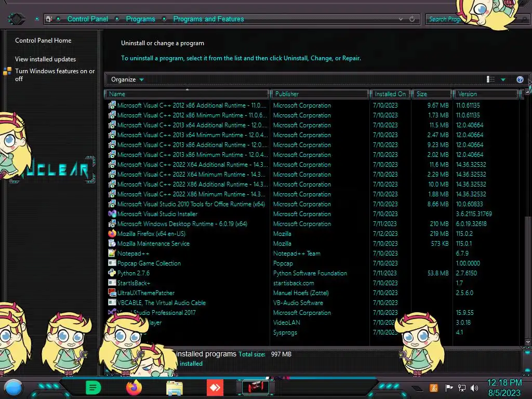Open the red AnyDesk taskbar icon
Image resolution: width=532 pixels, height=399 pixels.
point(215,388)
